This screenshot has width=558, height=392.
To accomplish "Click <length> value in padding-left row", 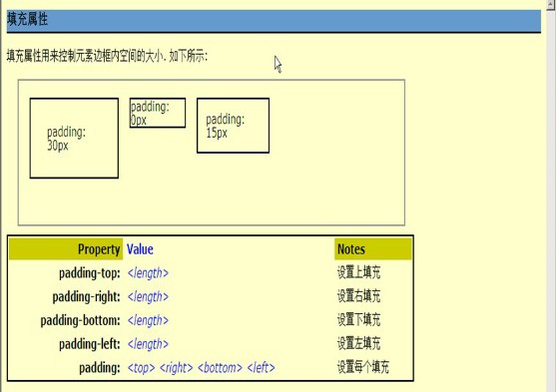I will (x=148, y=344).
